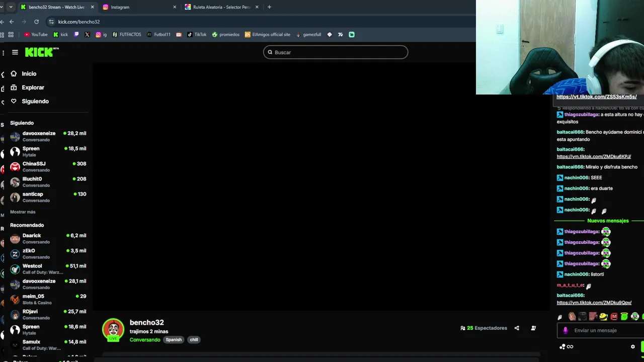The height and width of the screenshot is (362, 644).
Task: Open recommended channel Daarick
Action: coord(48,238)
